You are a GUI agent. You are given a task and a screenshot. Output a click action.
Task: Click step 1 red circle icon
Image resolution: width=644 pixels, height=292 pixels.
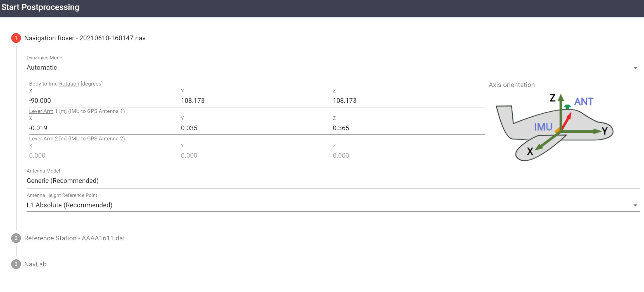(16, 38)
